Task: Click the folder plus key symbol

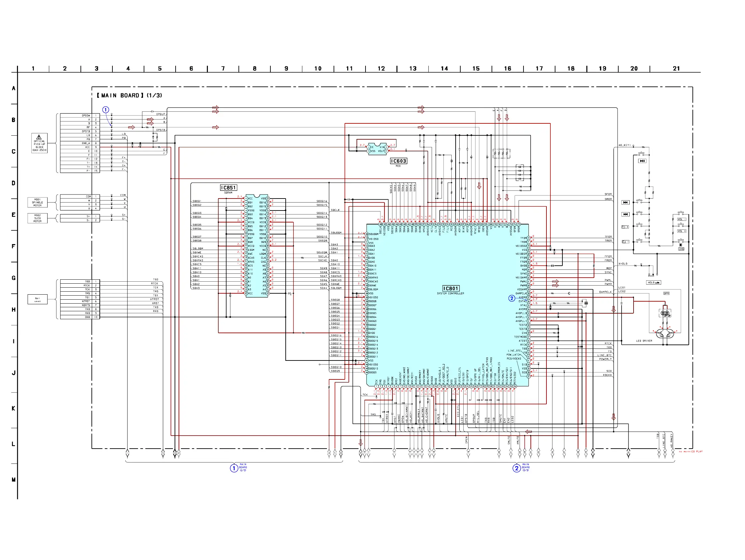Action: pos(625,227)
